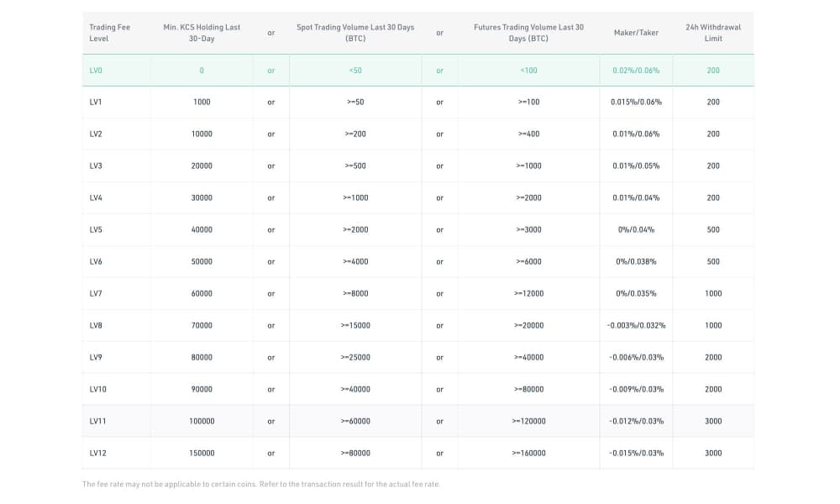Screen dimensions: 840x504
Task: Click maker/taker fee 0.01%/0.05%
Action: click(x=636, y=165)
